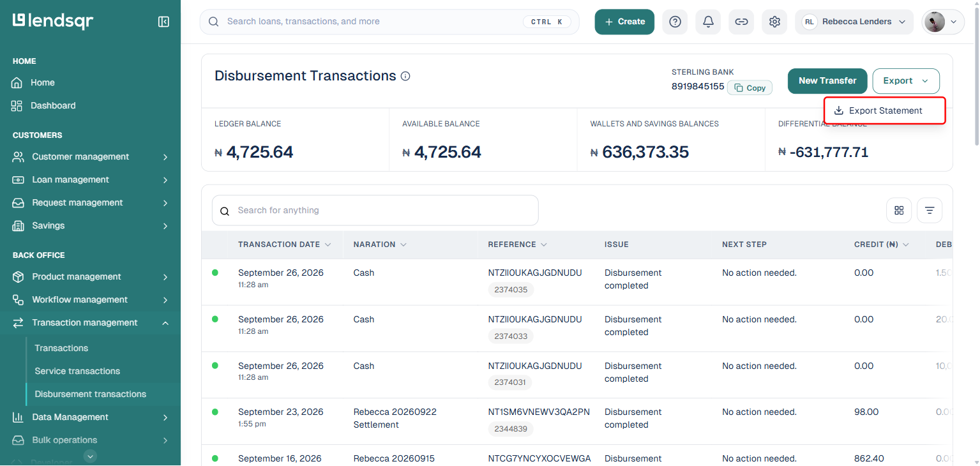Click the Data Management chart icon
This screenshot has height=466, width=980.
point(19,417)
